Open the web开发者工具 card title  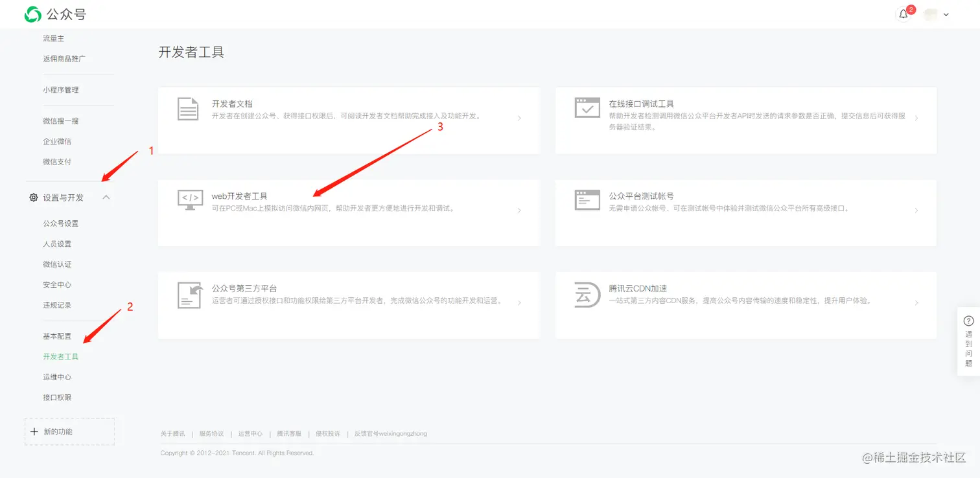pyautogui.click(x=240, y=196)
